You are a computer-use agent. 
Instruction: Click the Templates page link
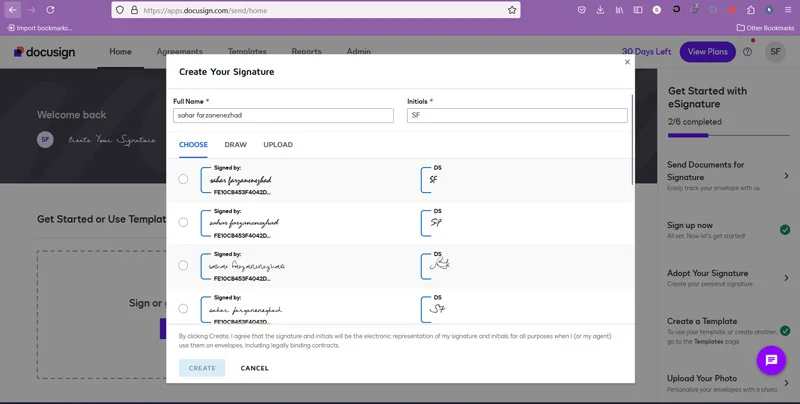[707, 341]
